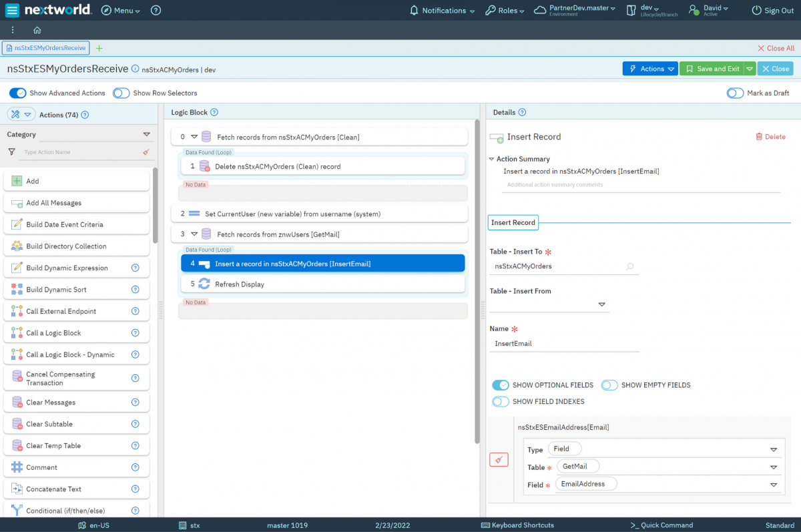
Task: Enable the SHOW FIELD INDEXES toggle
Action: click(x=501, y=401)
